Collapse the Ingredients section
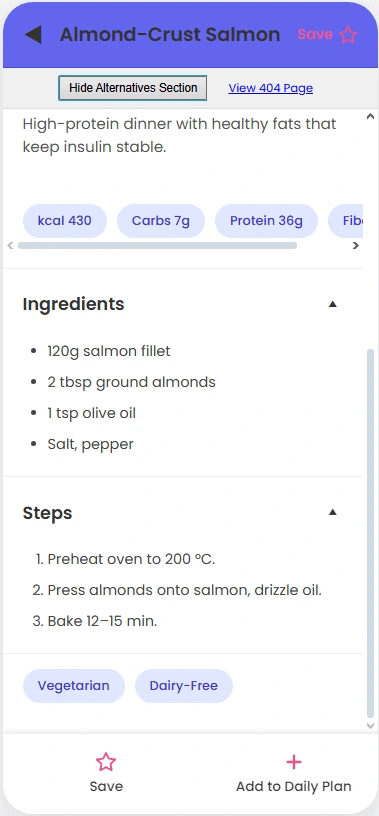 tap(333, 304)
